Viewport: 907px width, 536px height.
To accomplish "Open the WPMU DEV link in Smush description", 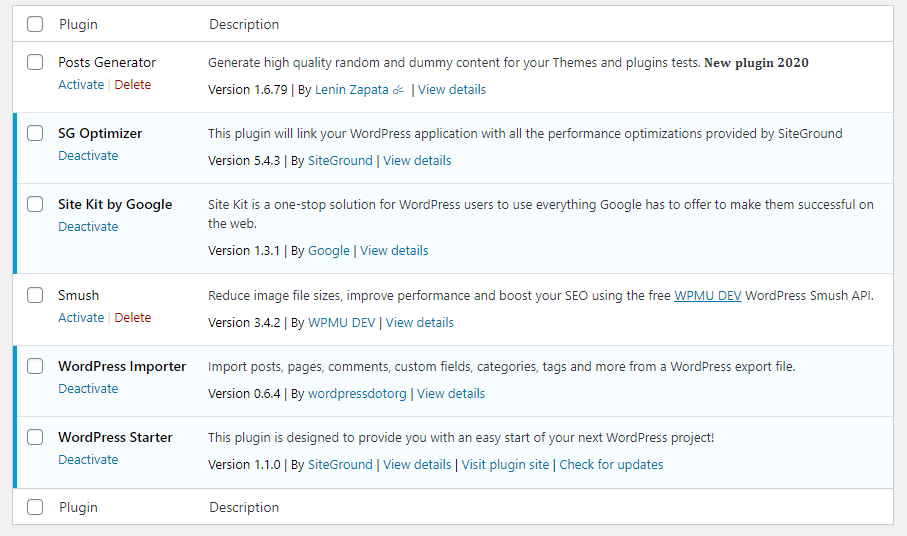I will coord(707,296).
